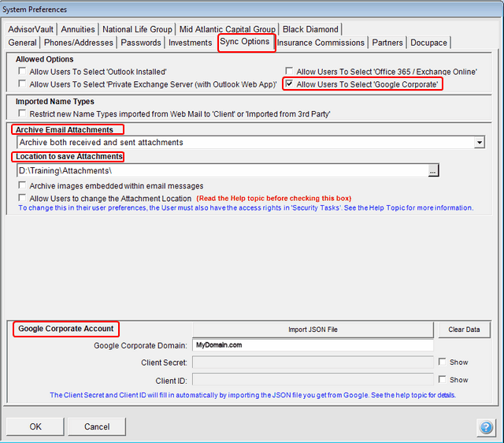504x443 pixels.
Task: Confirm settings with the OK button
Action: point(35,426)
